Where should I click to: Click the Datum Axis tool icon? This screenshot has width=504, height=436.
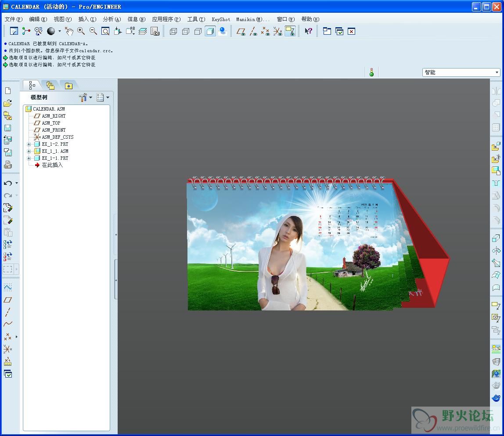click(8, 312)
